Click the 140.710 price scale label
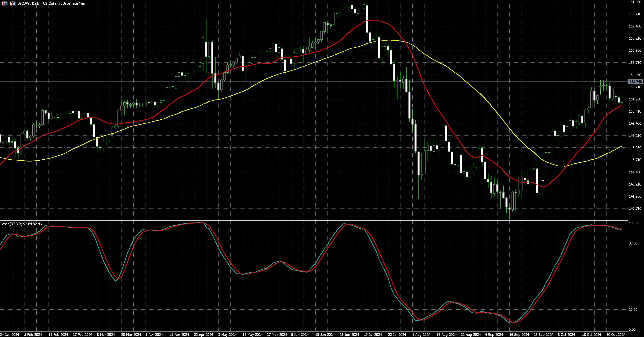The height and width of the screenshot is (337, 644). click(635, 208)
